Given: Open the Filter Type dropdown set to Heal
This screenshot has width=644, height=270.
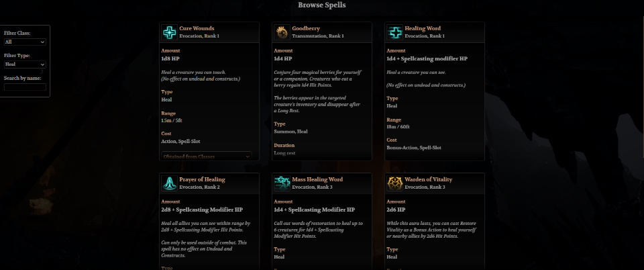Looking at the screenshot, I should click(x=25, y=64).
